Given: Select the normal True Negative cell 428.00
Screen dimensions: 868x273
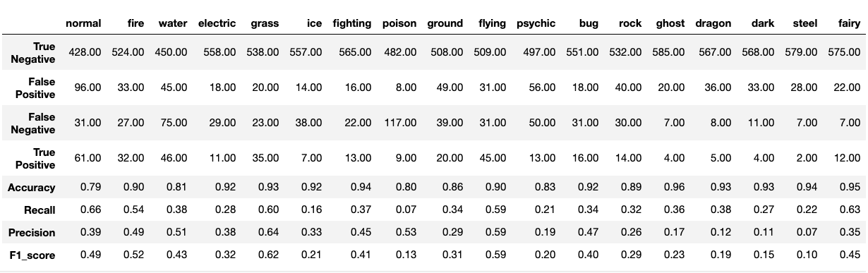Looking at the screenshot, I should click(85, 53).
